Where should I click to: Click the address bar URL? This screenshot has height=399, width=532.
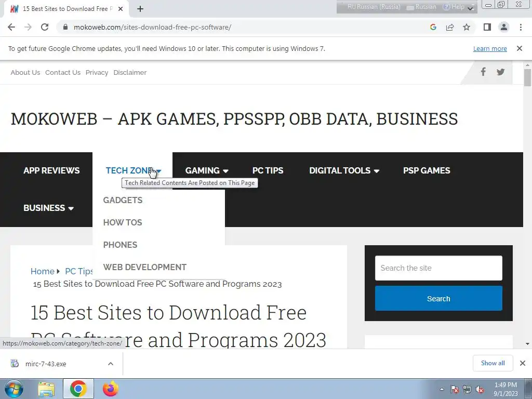click(x=152, y=27)
